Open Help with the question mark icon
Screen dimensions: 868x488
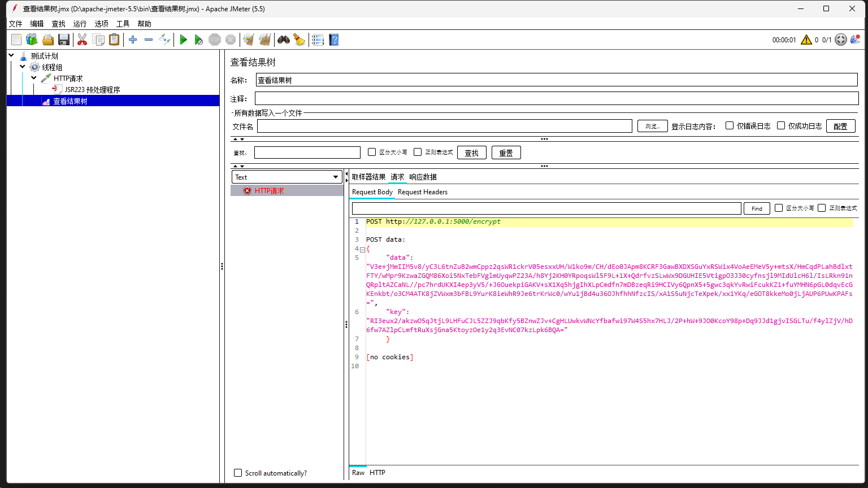[334, 40]
